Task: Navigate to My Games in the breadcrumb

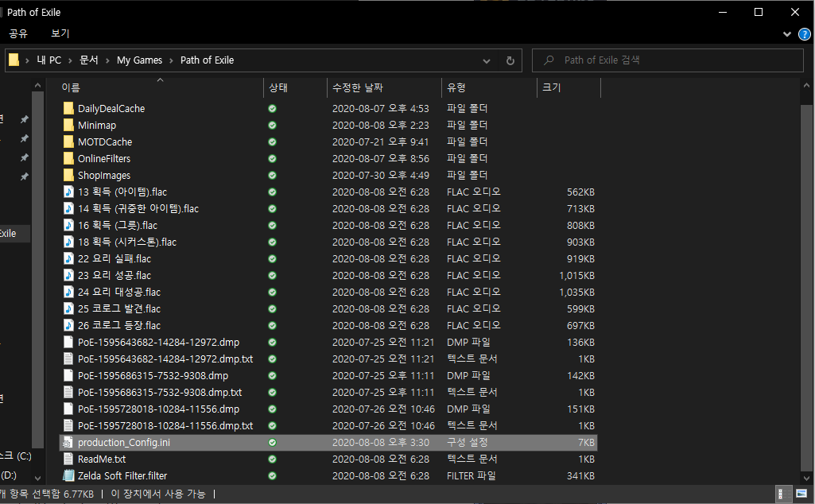Action: tap(139, 60)
